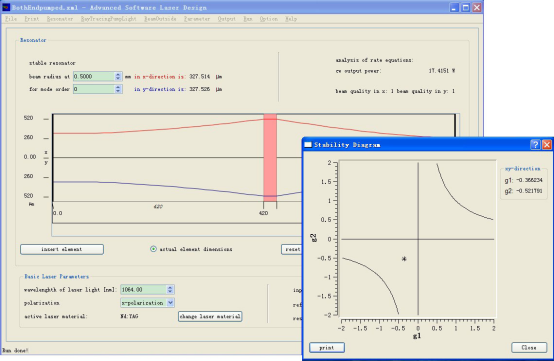This screenshot has height=361, width=554.
Task: Click change laser material button
Action: pos(210,316)
